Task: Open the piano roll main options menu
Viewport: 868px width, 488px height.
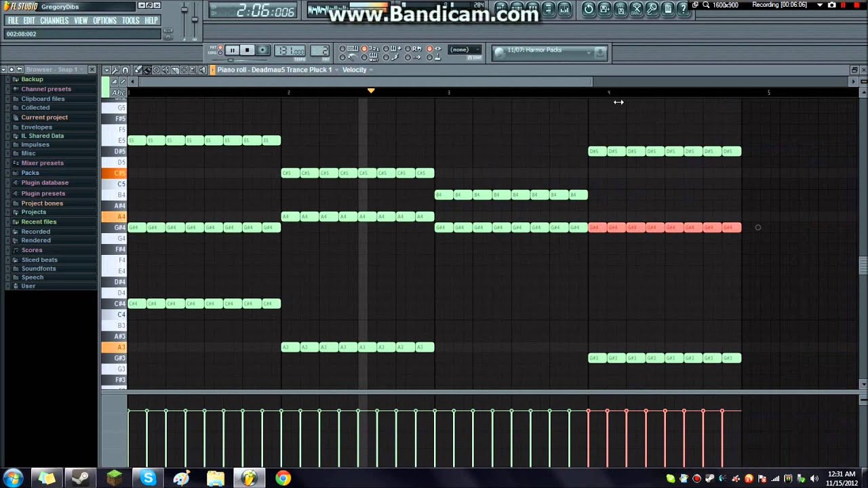Action: (106, 70)
